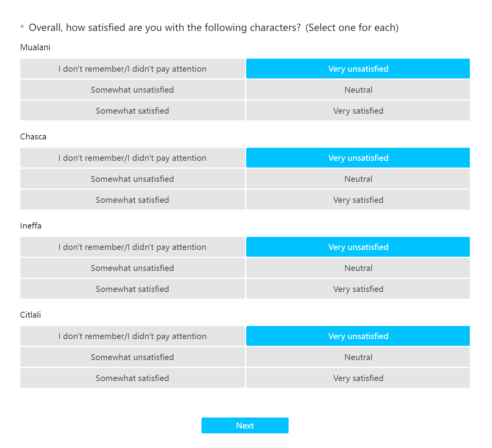Select I don't remember option for Chasca
Viewport: 492px width, 448px height.
[132, 158]
